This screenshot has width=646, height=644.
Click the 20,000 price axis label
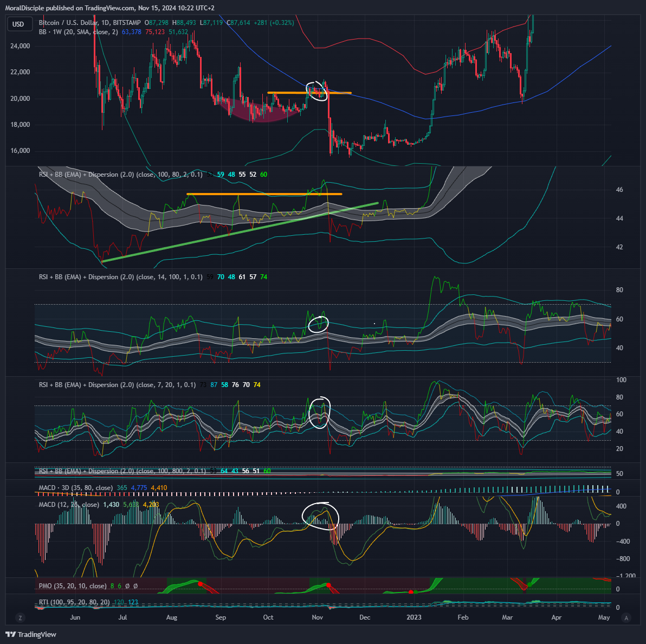coord(20,99)
